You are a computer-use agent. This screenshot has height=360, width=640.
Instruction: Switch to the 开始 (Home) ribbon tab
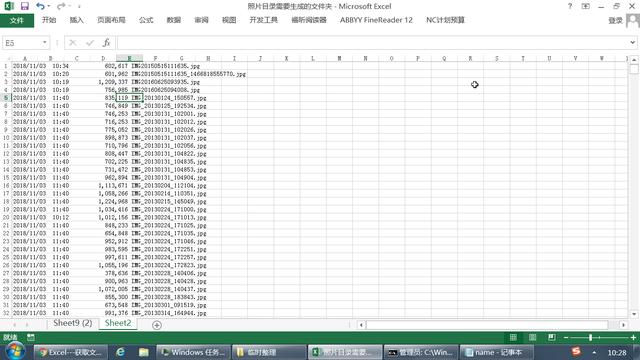pyautogui.click(x=49, y=20)
